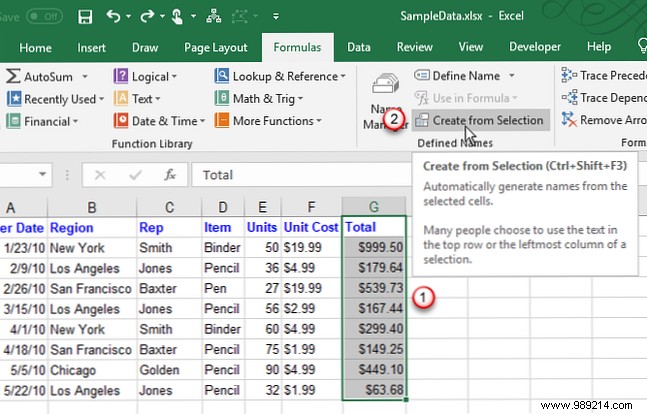Open Financial functions list
This screenshot has height=414, width=647.
42,121
